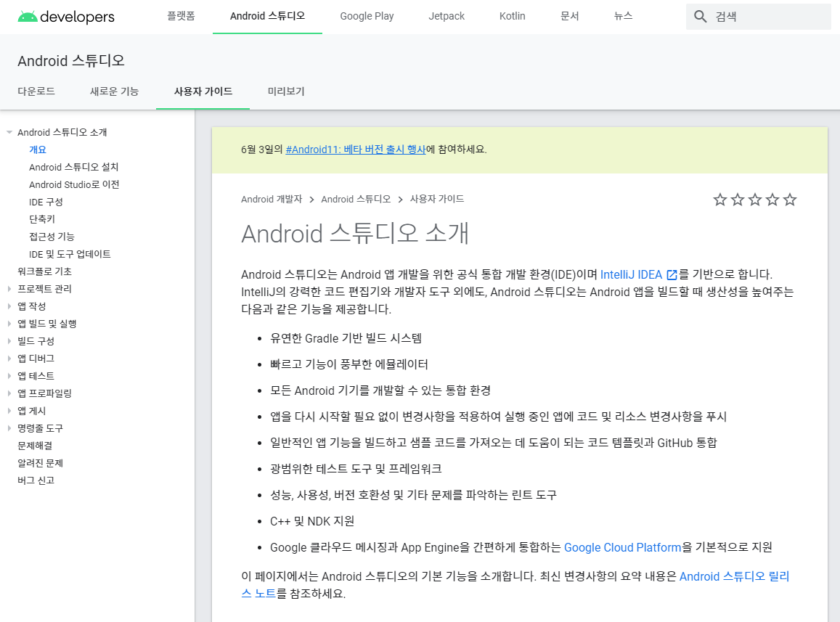Open the 플랫폼 top navigation tab
This screenshot has width=840, height=622.
tap(181, 16)
